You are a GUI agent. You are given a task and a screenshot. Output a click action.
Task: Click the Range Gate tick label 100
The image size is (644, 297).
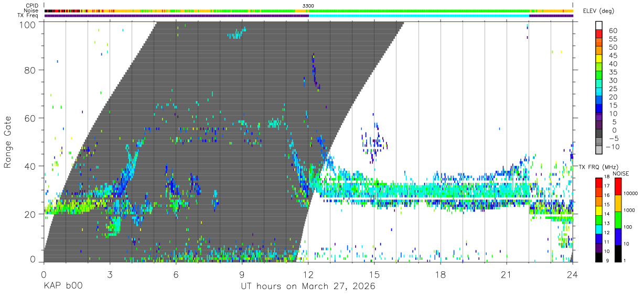28,25
